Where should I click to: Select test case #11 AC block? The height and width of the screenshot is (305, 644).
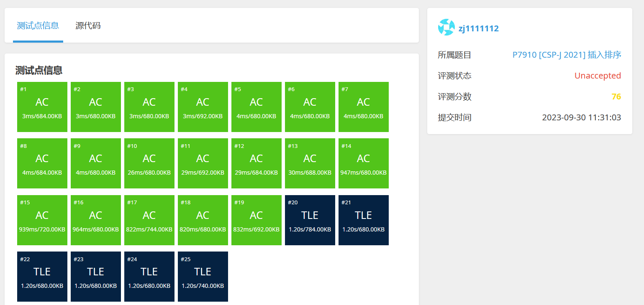pyautogui.click(x=203, y=163)
